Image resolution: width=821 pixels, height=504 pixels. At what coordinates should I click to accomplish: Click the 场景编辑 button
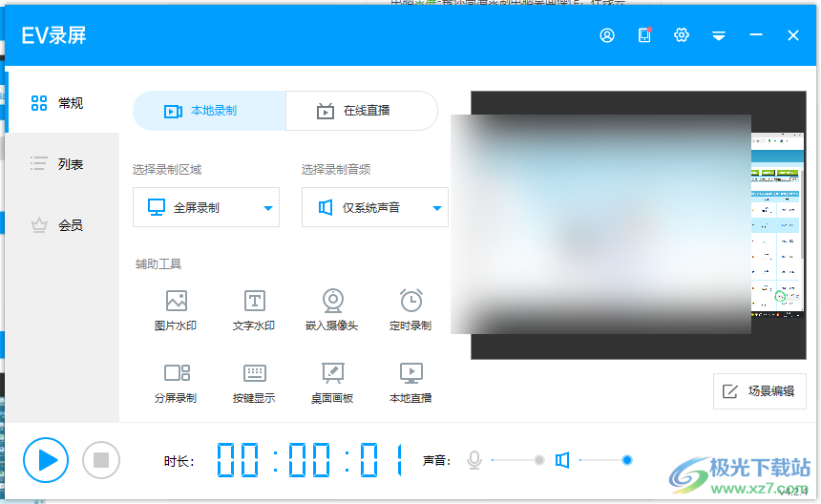pos(759,391)
